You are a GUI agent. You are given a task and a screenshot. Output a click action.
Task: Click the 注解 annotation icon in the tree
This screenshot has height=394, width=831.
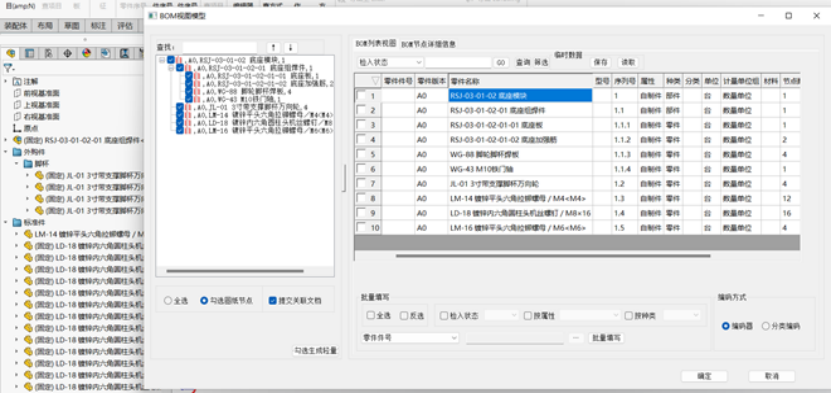(x=17, y=81)
